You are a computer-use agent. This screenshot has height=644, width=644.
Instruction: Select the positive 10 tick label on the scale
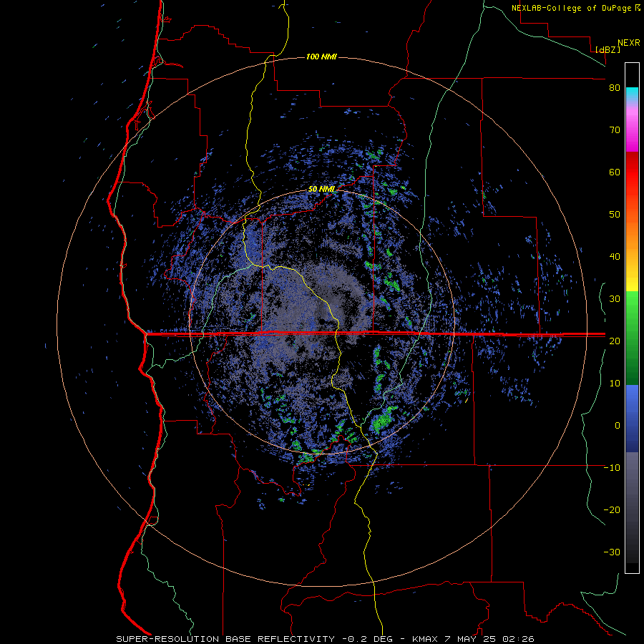(615, 384)
